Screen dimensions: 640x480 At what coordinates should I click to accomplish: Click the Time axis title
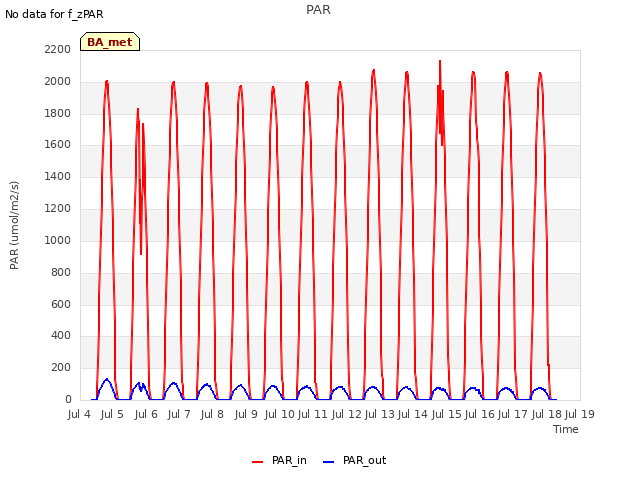(566, 429)
